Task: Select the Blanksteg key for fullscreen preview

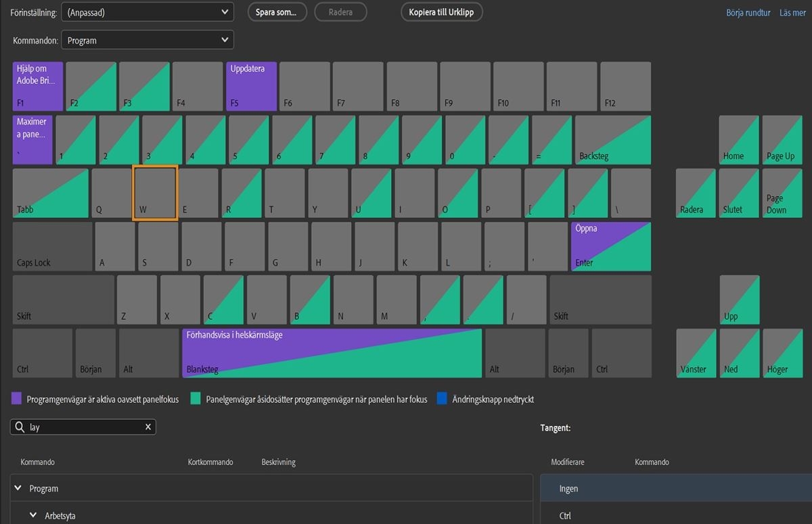Action: pyautogui.click(x=332, y=352)
